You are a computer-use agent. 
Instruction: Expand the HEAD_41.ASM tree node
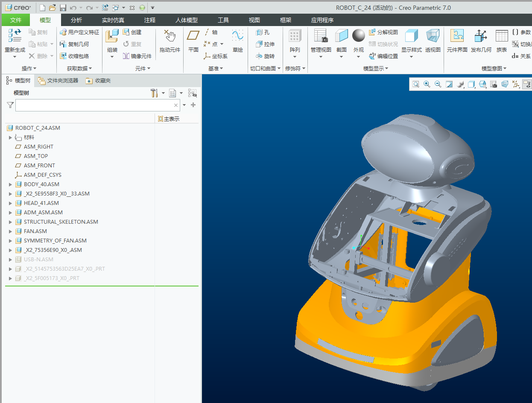click(11, 203)
